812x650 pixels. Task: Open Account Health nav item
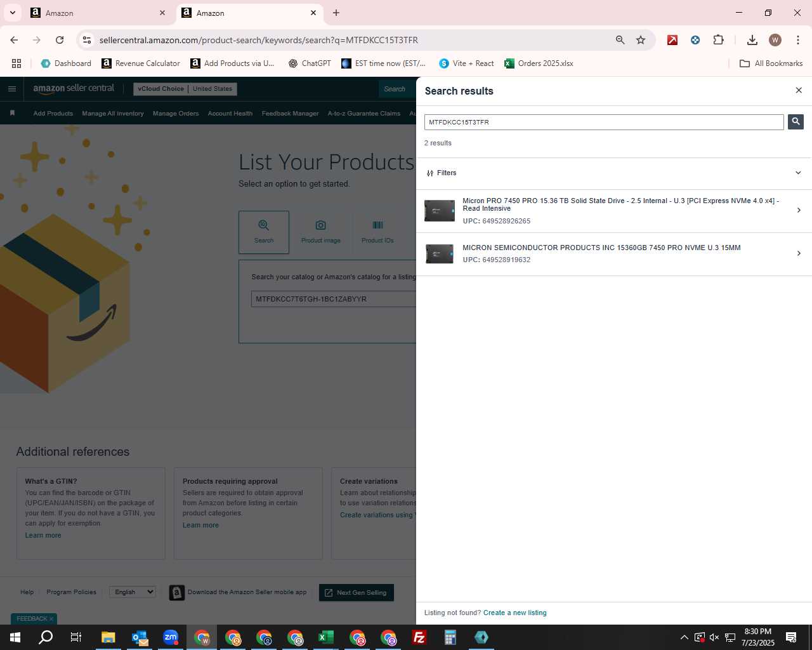pyautogui.click(x=230, y=114)
